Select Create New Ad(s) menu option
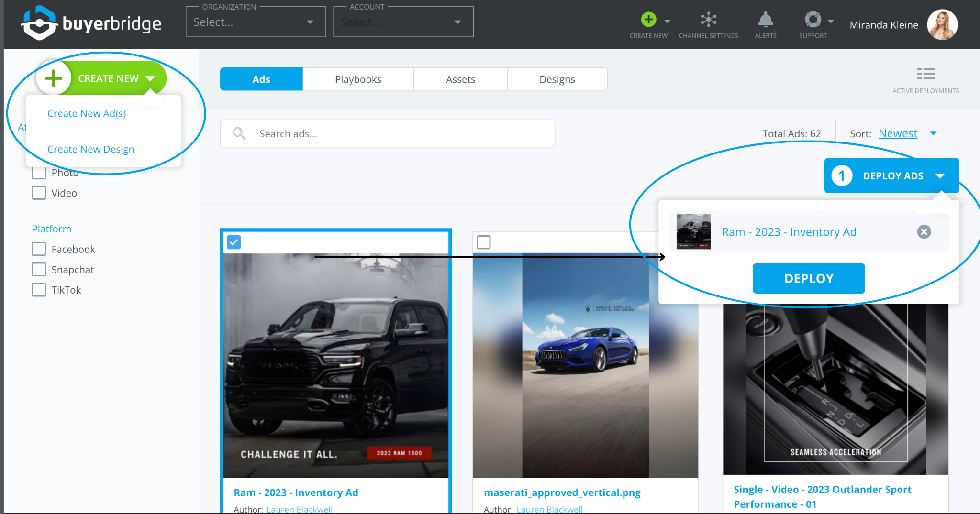Screen dimensions: 980x514 [87, 113]
